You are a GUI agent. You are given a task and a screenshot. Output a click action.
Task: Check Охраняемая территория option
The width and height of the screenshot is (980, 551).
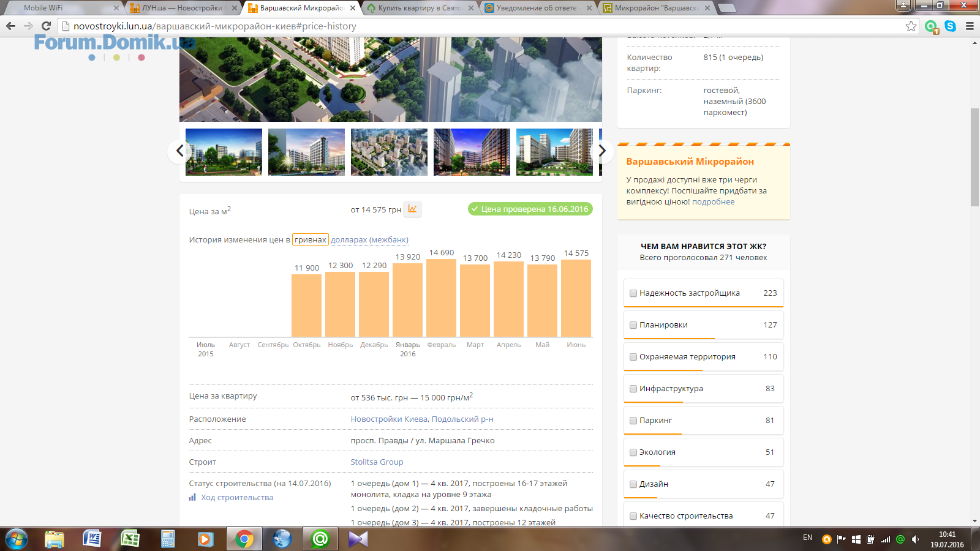[x=633, y=357]
